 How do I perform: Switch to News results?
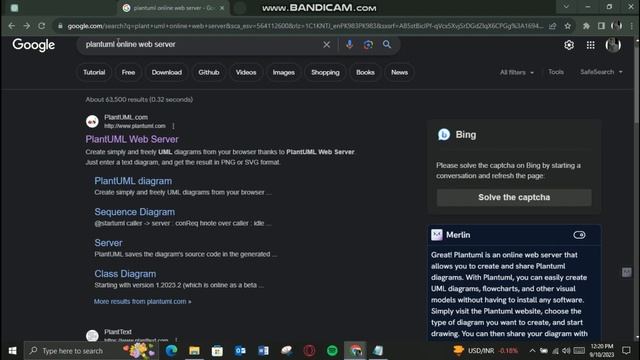tap(399, 72)
